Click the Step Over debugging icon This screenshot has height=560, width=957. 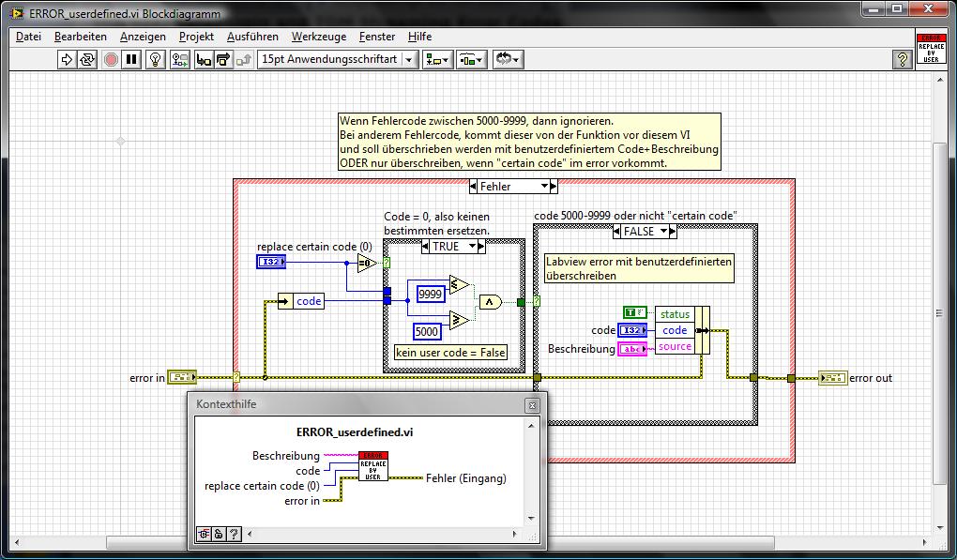click(223, 59)
